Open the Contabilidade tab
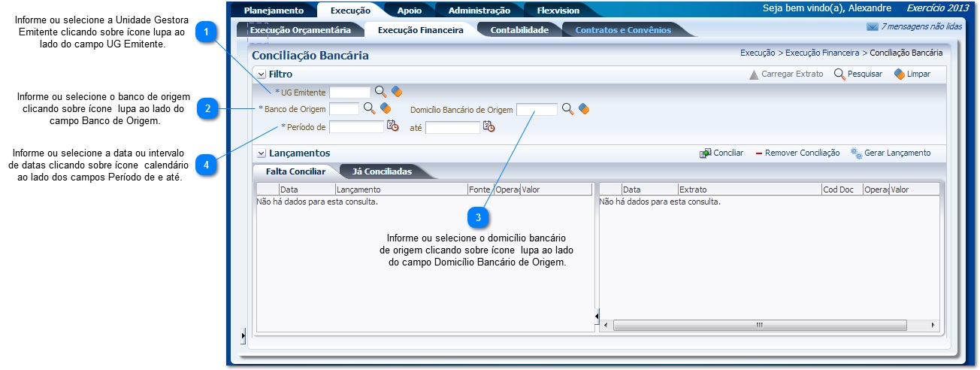980x370 pixels. (519, 30)
